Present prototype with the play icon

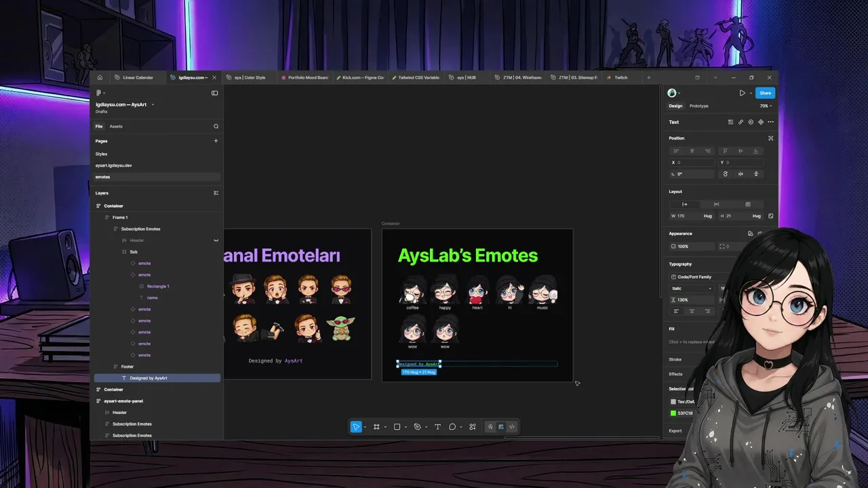pyautogui.click(x=742, y=93)
